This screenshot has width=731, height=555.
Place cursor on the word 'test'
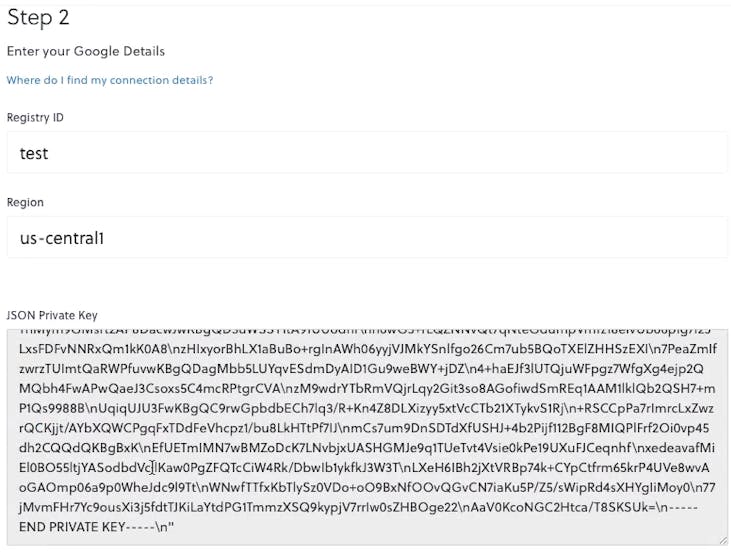[x=34, y=153]
